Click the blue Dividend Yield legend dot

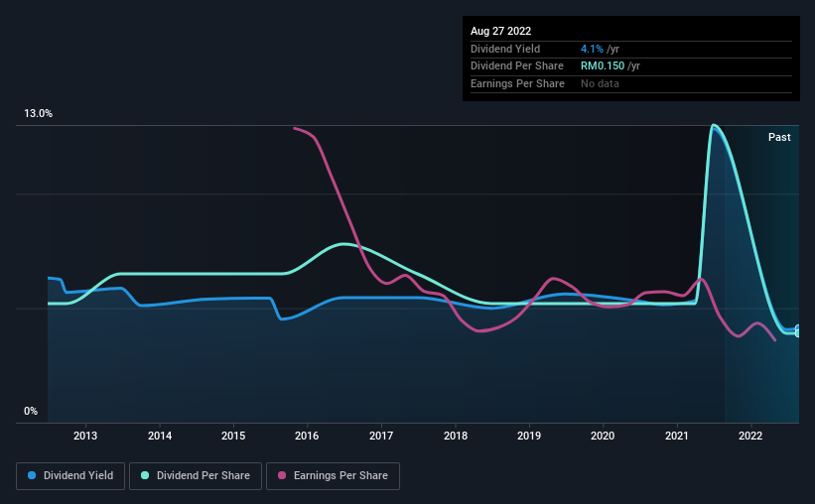click(x=33, y=476)
